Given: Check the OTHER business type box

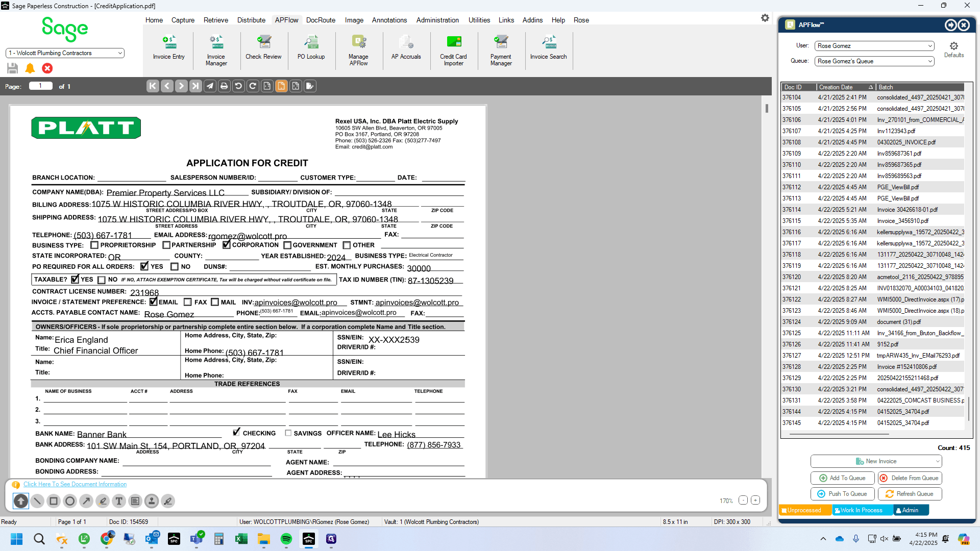Looking at the screenshot, I should 347,245.
